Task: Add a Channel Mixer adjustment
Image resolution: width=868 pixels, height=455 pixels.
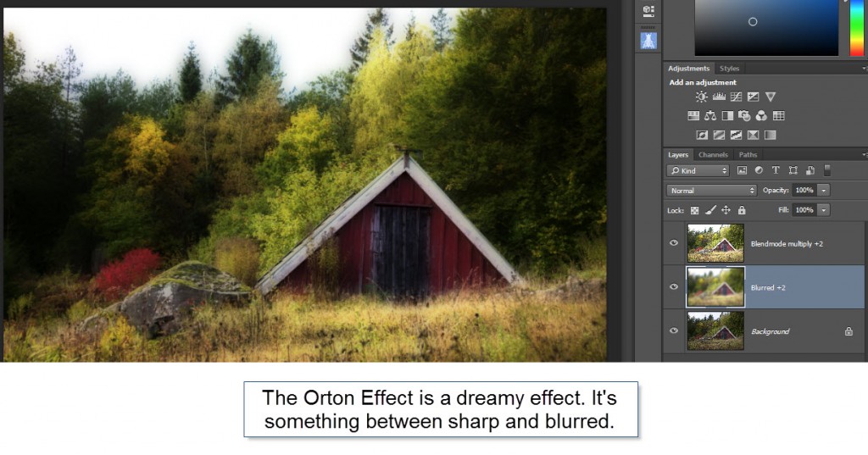Action: point(762,116)
